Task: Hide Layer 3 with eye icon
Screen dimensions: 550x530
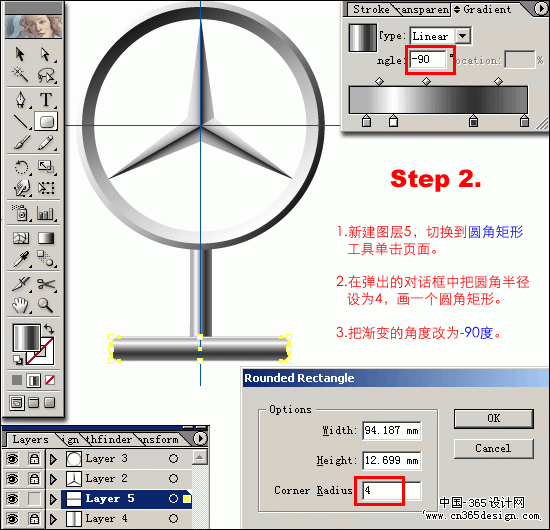Action: coord(13,458)
